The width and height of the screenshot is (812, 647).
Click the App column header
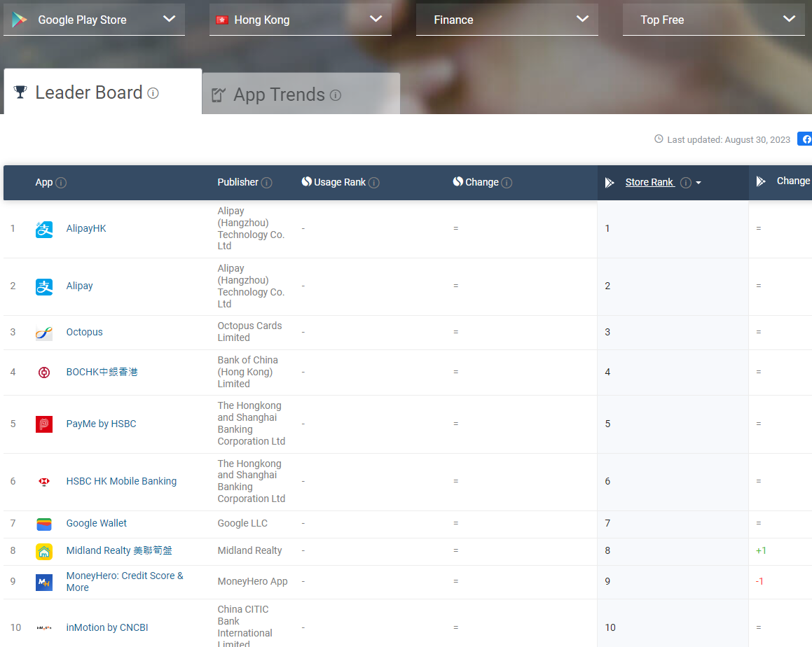click(44, 182)
